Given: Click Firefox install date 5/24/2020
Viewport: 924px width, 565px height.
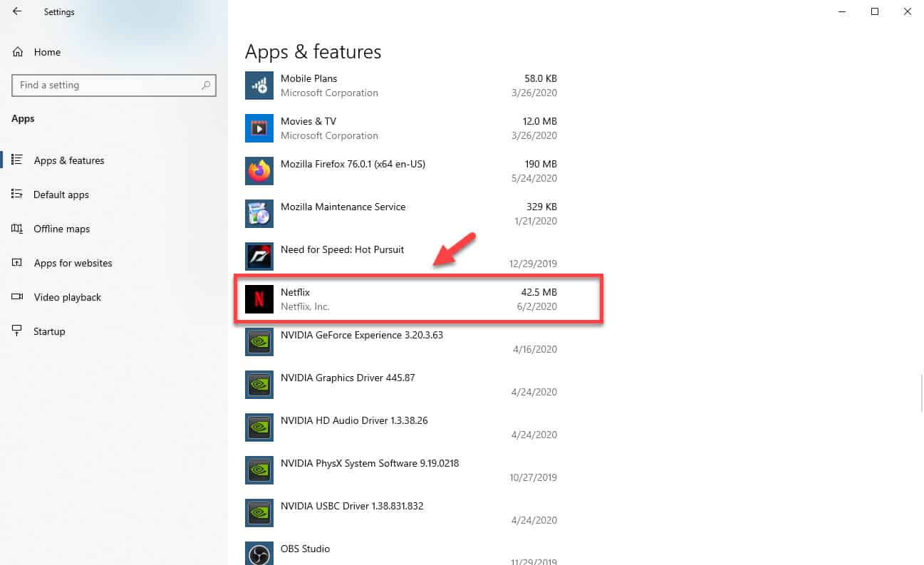Looking at the screenshot, I should [536, 178].
